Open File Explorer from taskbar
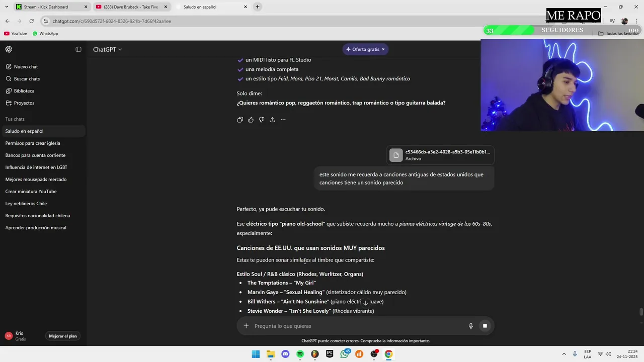The height and width of the screenshot is (362, 644). 271,354
